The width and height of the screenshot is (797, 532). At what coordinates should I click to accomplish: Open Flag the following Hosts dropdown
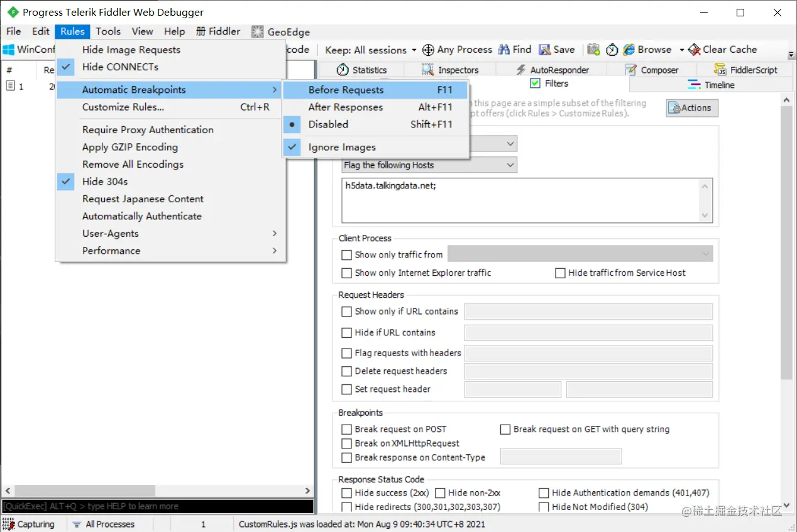(x=429, y=165)
